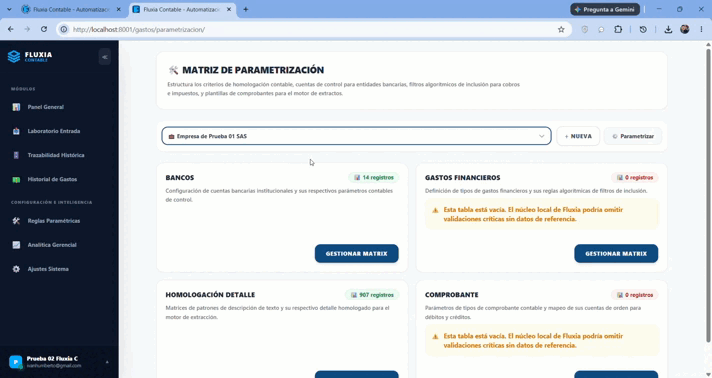Image resolution: width=712 pixels, height=378 pixels.
Task: Click the user avatar P
Action: click(x=15, y=362)
